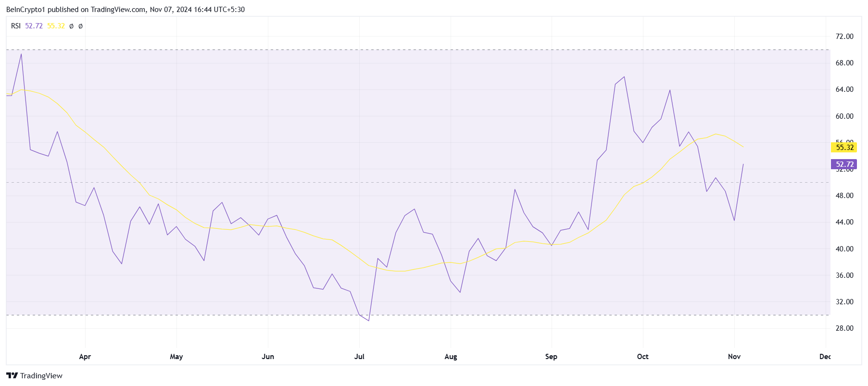Click the first ø symbol in the legend
The height and width of the screenshot is (386, 868).
click(x=71, y=26)
